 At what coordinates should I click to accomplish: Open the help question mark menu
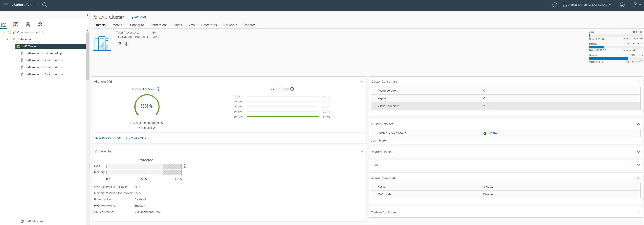tap(636, 5)
